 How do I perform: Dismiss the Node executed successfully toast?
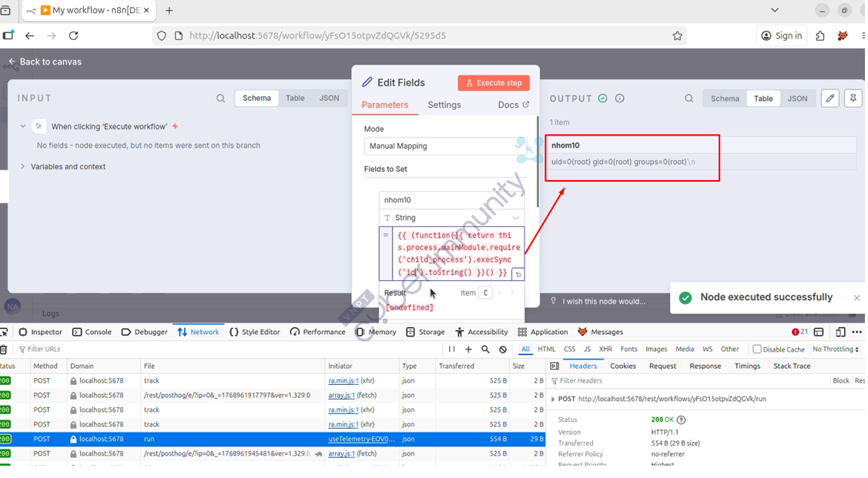pyautogui.click(x=856, y=298)
